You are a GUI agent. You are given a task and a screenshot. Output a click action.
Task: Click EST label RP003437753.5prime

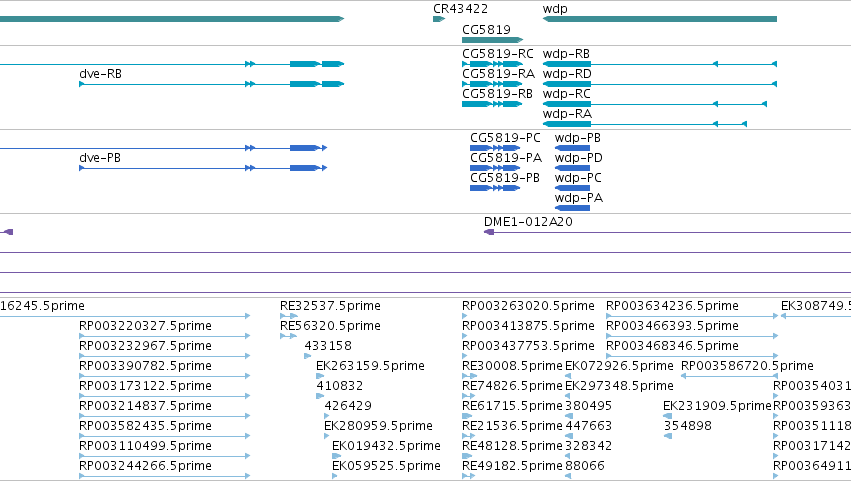pos(528,346)
